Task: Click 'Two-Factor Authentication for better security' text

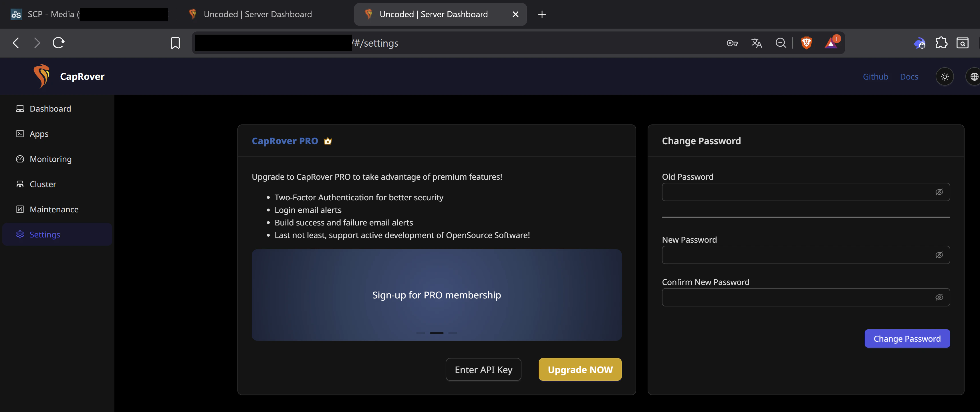Action: tap(359, 197)
